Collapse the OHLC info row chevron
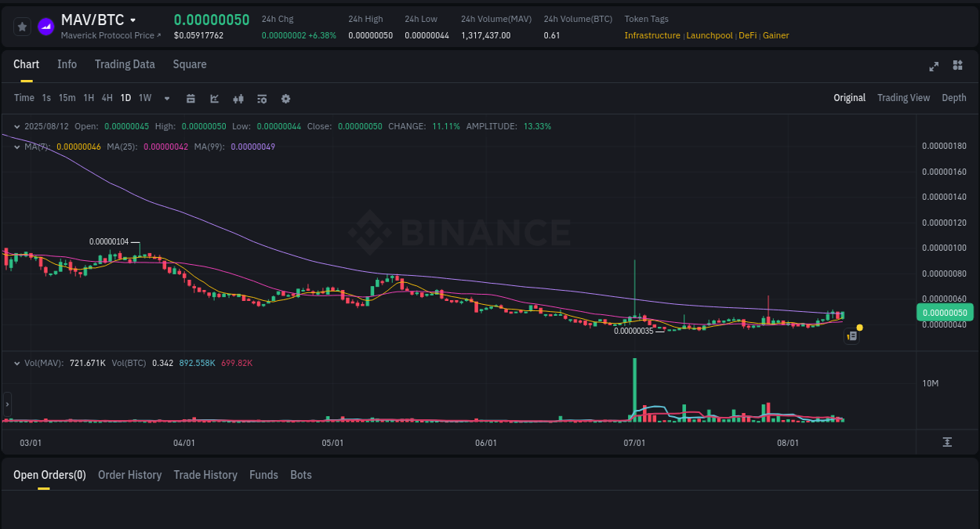Viewport: 980px width, 529px height. pyautogui.click(x=17, y=126)
